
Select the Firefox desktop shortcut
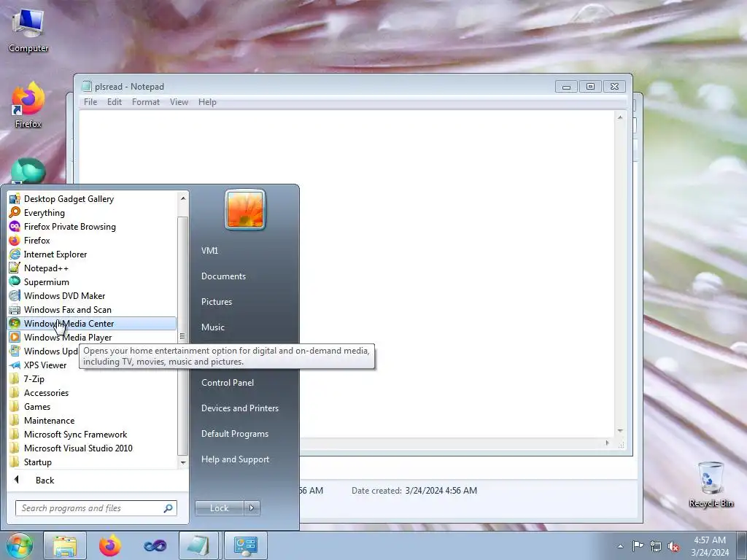coord(28,105)
